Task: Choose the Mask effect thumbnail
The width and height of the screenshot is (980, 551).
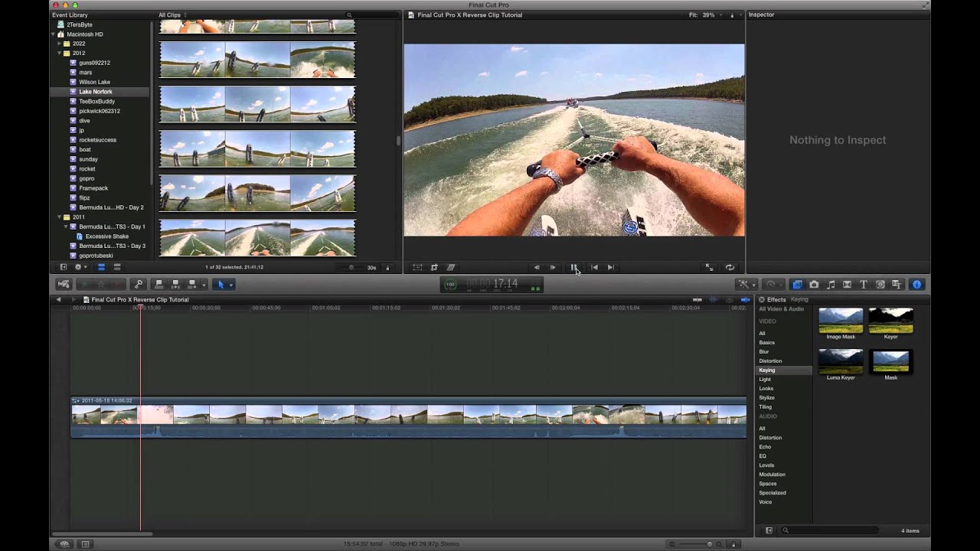Action: 891,361
